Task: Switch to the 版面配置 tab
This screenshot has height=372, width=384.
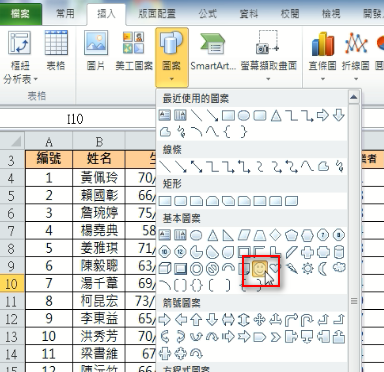Action: point(157,14)
